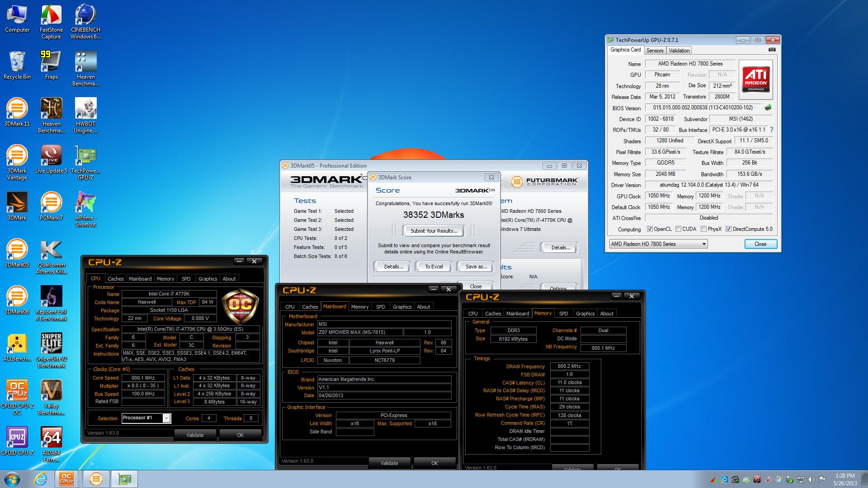Click OK in middle CPU-Z Mainboard window
This screenshot has height=488, width=868.
(434, 463)
